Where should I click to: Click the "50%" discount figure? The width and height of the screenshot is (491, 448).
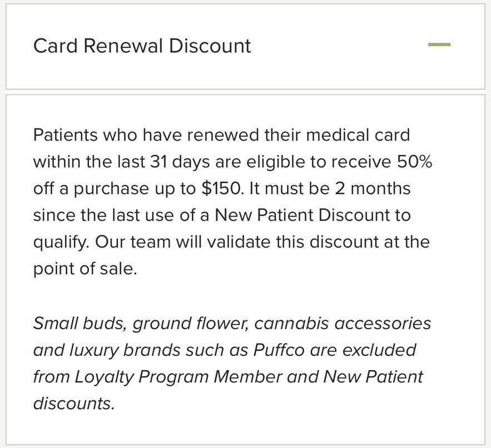pyautogui.click(x=414, y=162)
